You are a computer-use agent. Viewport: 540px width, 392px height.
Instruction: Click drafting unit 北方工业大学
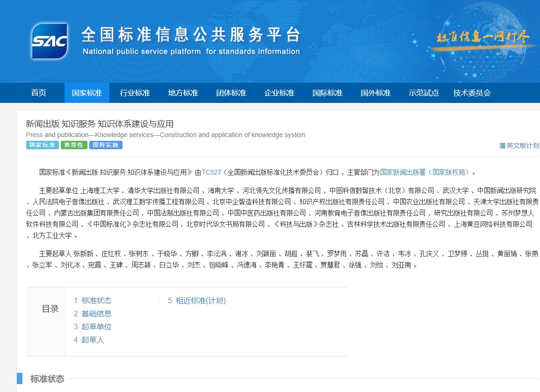[x=52, y=236]
